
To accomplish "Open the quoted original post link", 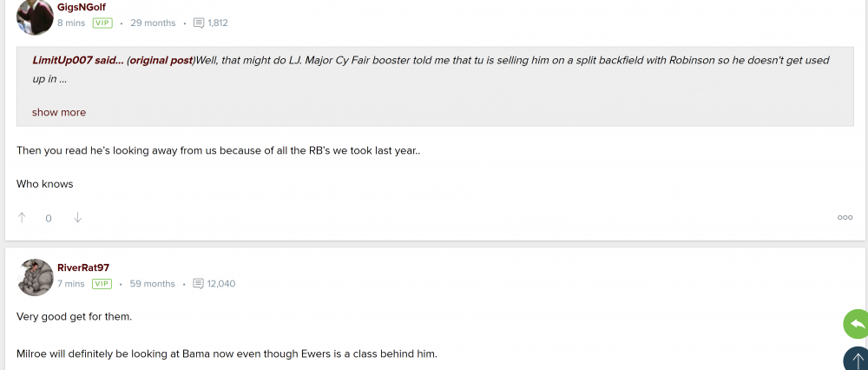I will pos(161,60).
